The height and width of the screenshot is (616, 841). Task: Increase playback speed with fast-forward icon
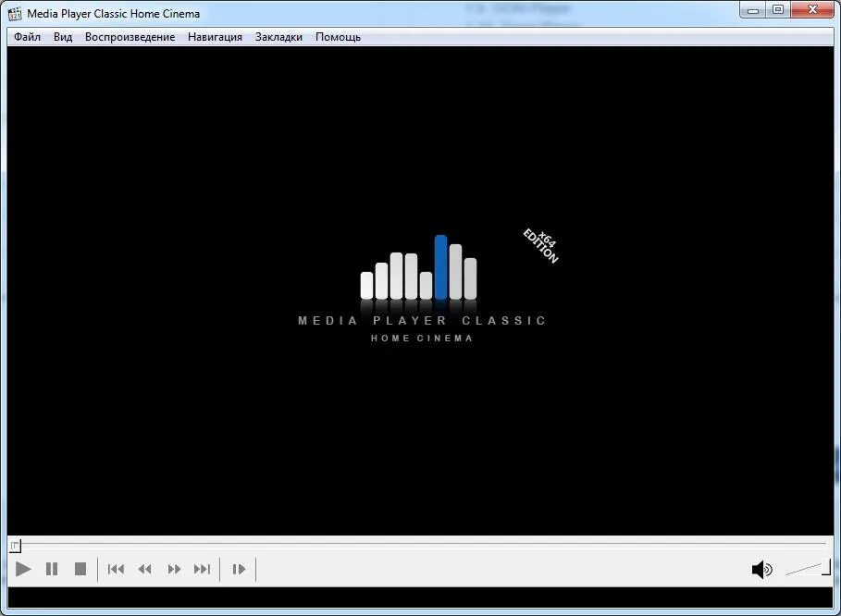[x=174, y=569]
